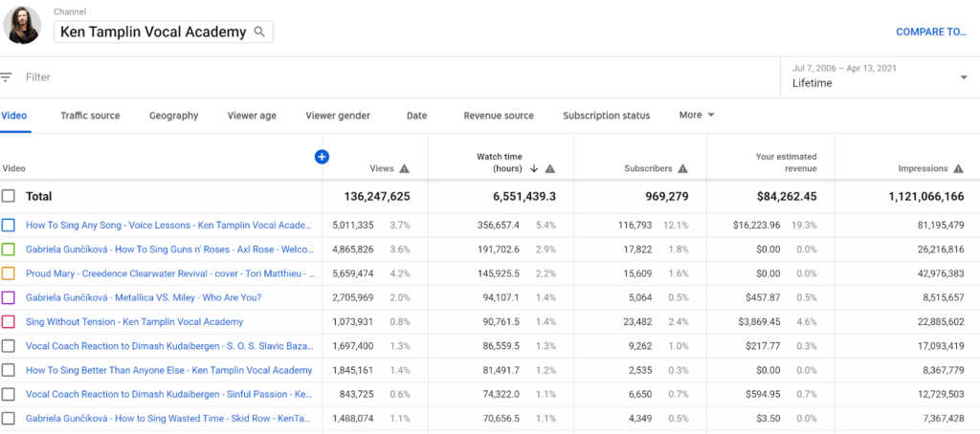Click the Jul 7, 2006 – Apr 13, 2021 date text
Image resolution: width=980 pixels, height=434 pixels.
point(842,68)
